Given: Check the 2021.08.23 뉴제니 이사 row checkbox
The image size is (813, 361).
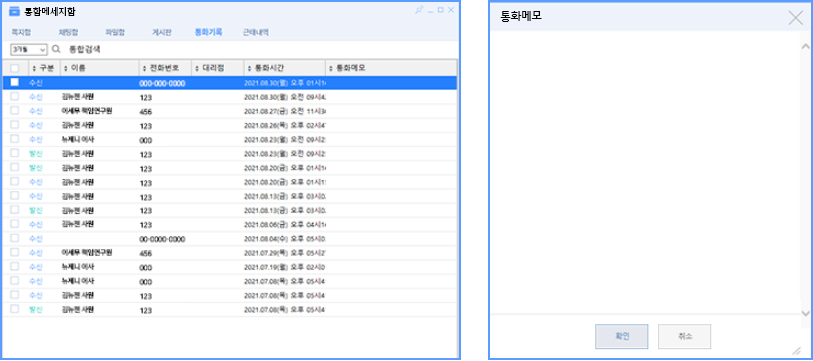Looking at the screenshot, I should [x=15, y=139].
